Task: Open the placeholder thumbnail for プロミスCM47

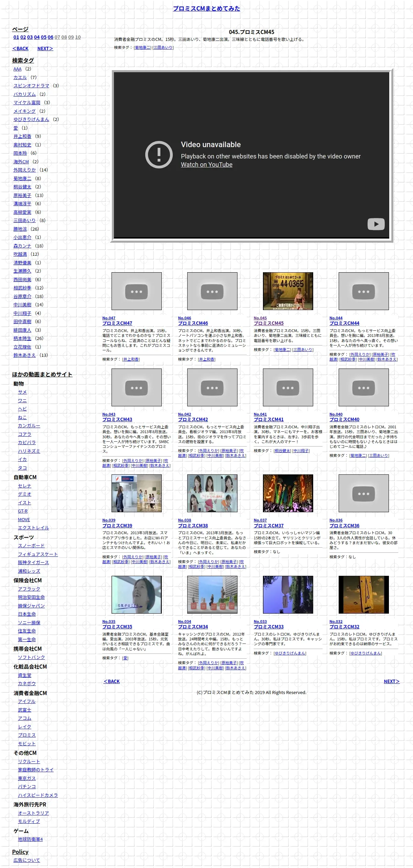Action: point(137,291)
